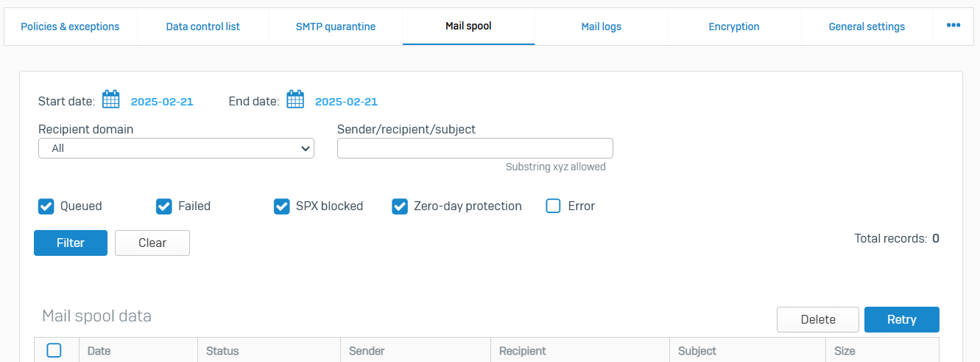Open the End date calendar icon
Image resolution: width=980 pixels, height=362 pixels.
click(x=295, y=100)
